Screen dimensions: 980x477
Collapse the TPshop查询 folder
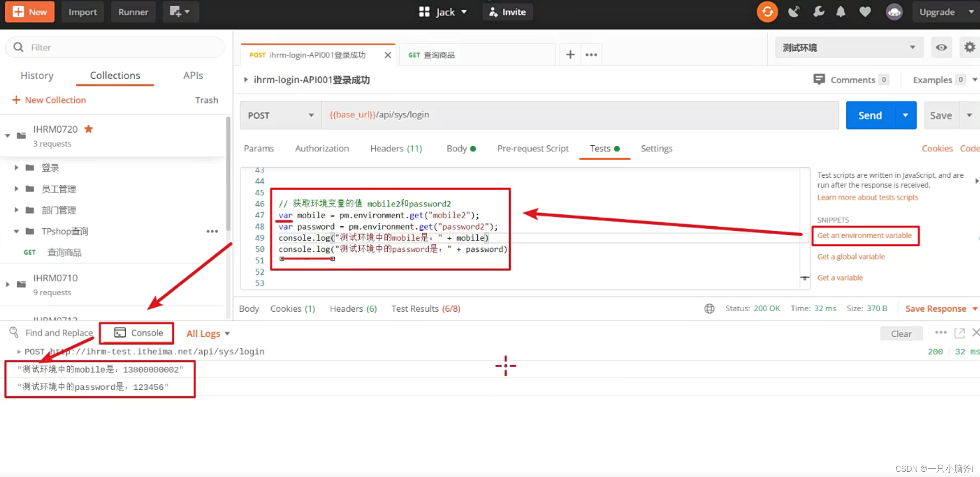tap(16, 231)
